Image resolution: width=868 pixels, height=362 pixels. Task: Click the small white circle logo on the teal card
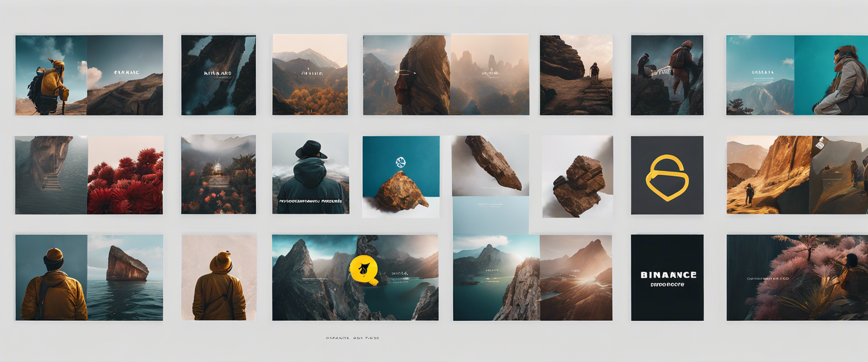click(x=399, y=162)
